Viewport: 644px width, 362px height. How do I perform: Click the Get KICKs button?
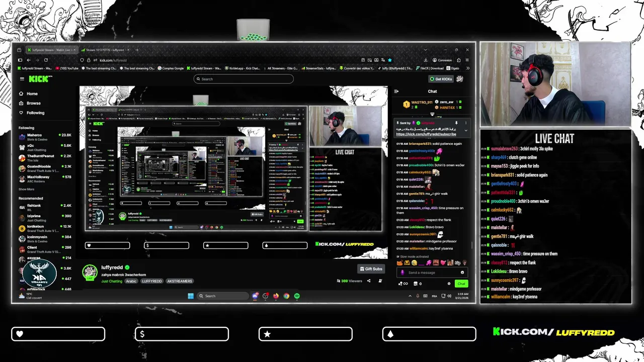tap(441, 79)
